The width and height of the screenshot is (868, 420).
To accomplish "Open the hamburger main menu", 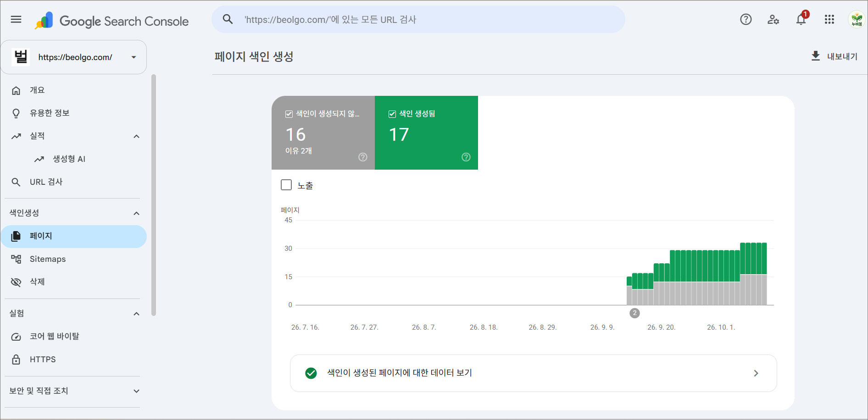I will coord(16,19).
